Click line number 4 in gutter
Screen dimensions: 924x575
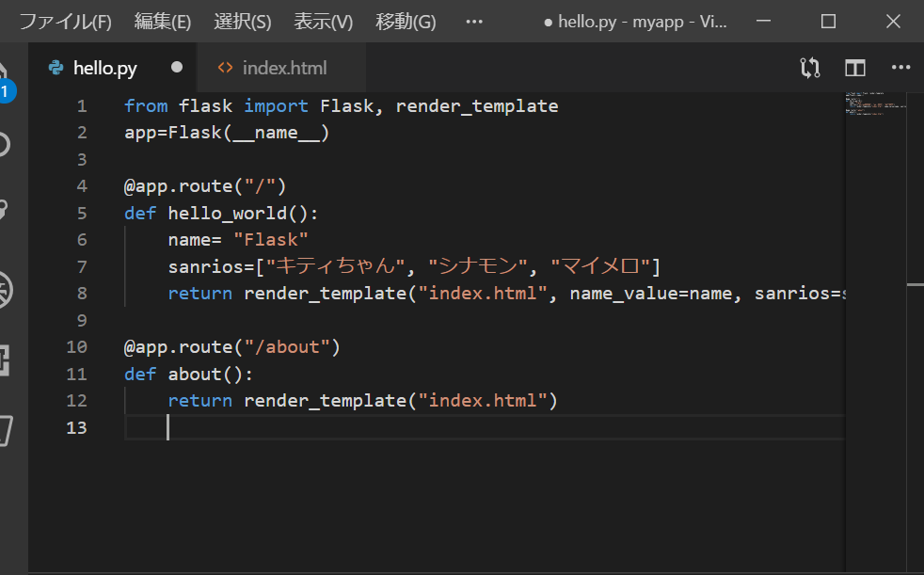(x=82, y=186)
